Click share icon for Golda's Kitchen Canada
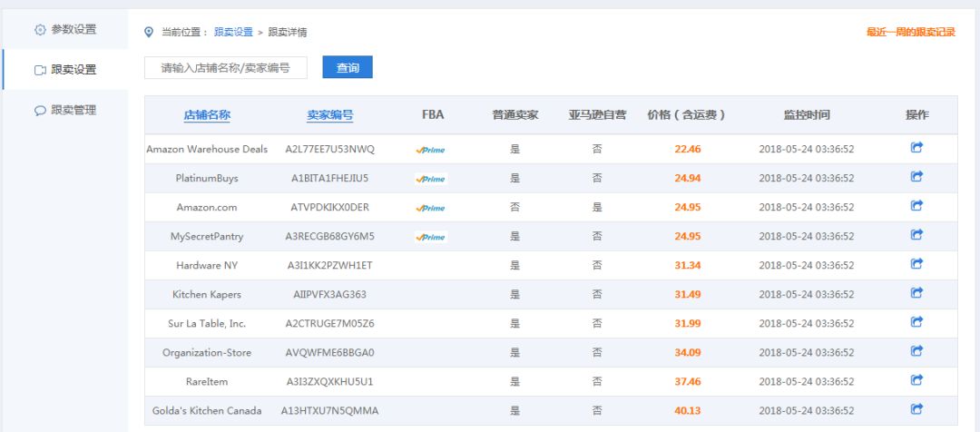This screenshot has width=980, height=432. (916, 409)
